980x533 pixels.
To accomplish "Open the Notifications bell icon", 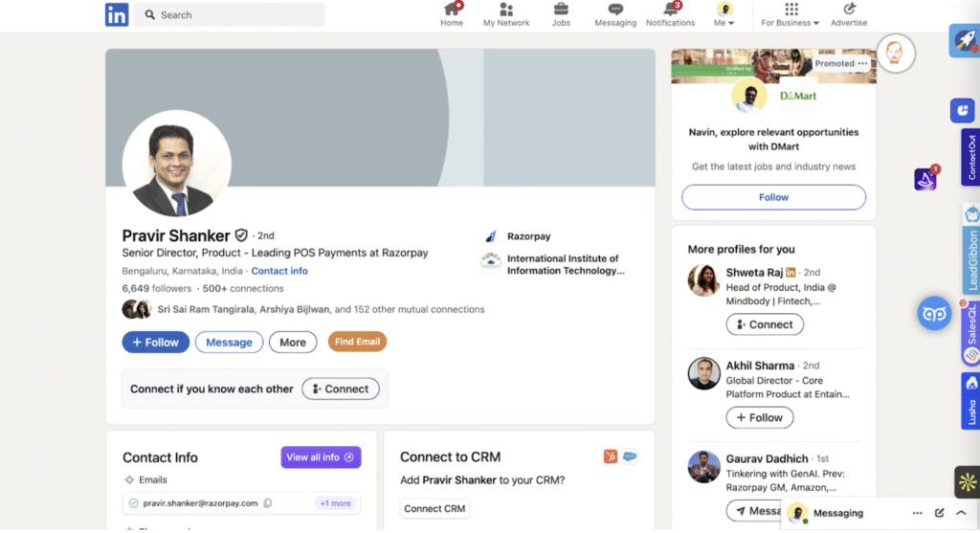I will pyautogui.click(x=670, y=14).
